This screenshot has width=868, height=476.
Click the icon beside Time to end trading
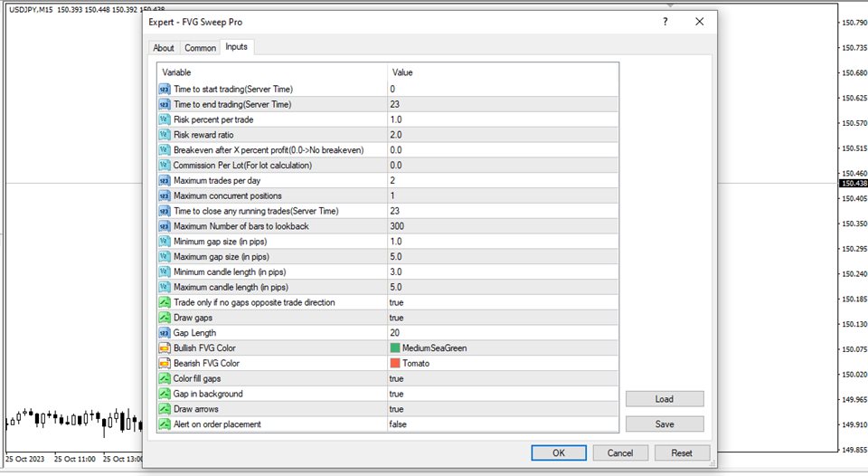tap(165, 104)
